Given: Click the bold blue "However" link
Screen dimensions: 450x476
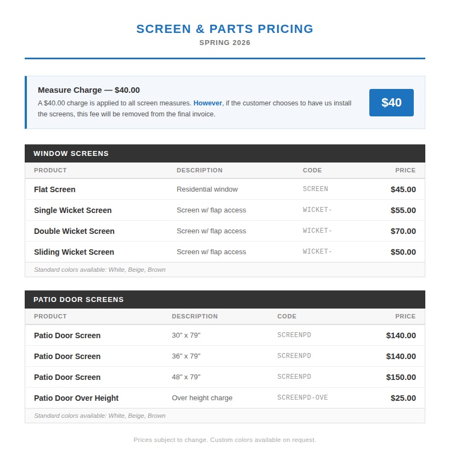Looking at the screenshot, I should click(207, 103).
